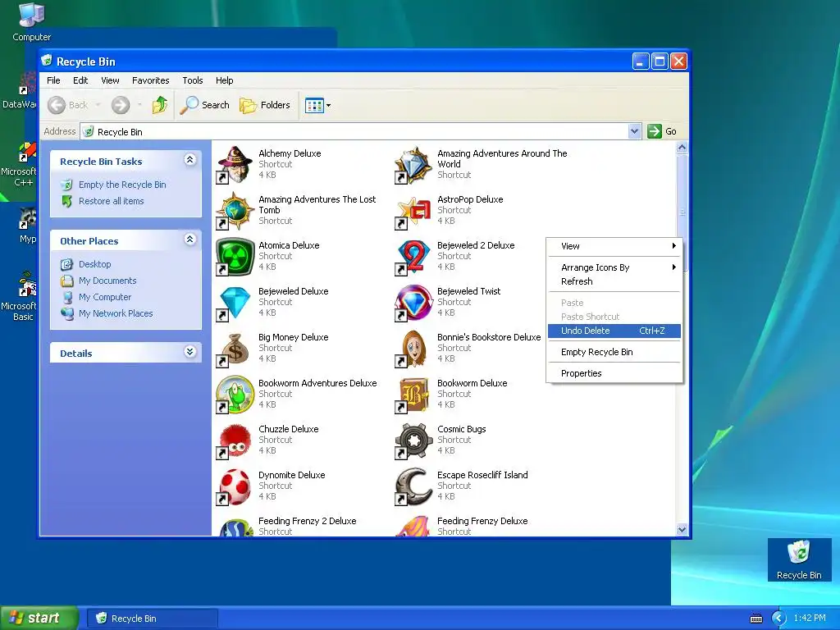Screen dimensions: 840x630
Task: Open the Address bar dropdown arrow
Action: point(634,131)
